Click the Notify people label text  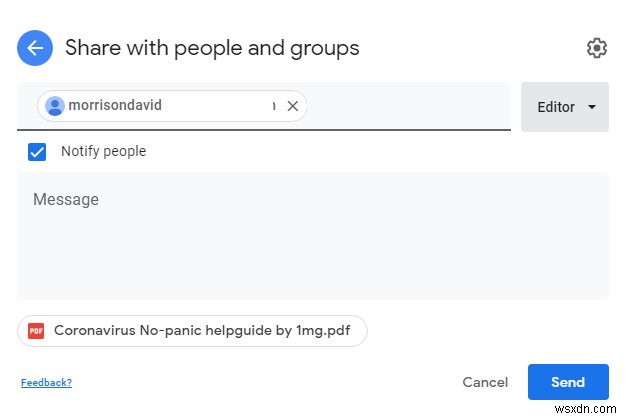click(103, 152)
